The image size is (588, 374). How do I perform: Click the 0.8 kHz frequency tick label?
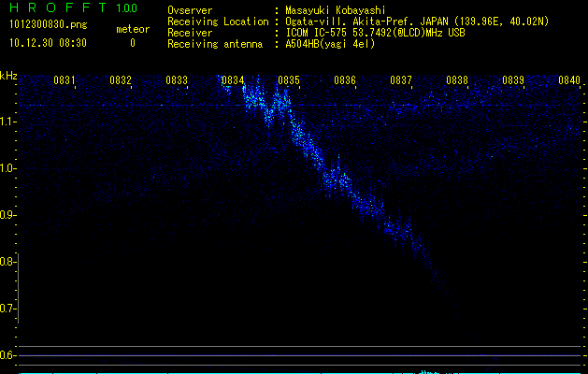[x=7, y=262]
